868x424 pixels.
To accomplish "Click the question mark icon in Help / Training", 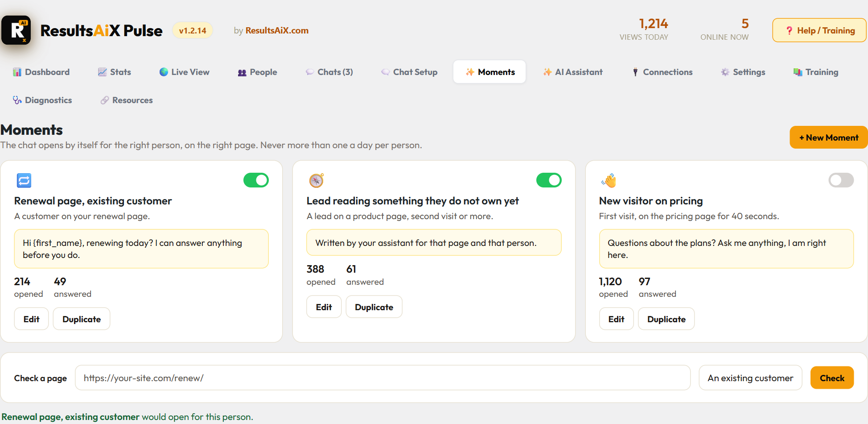I will tap(789, 31).
